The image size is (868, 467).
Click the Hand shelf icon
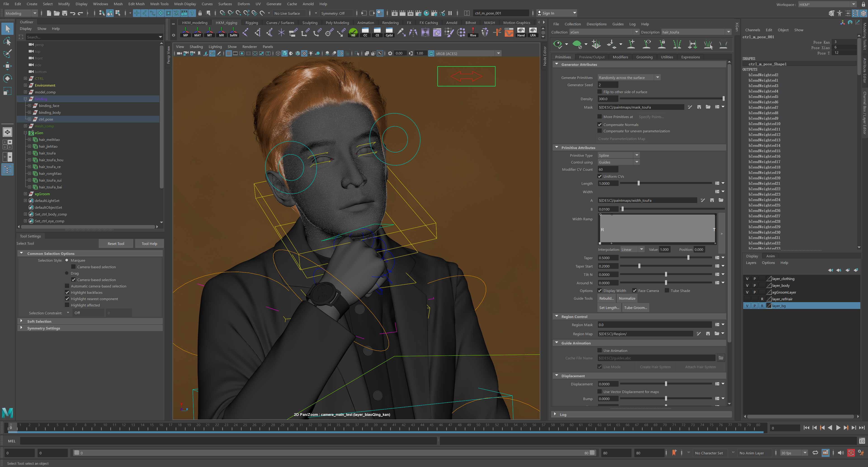coord(521,32)
